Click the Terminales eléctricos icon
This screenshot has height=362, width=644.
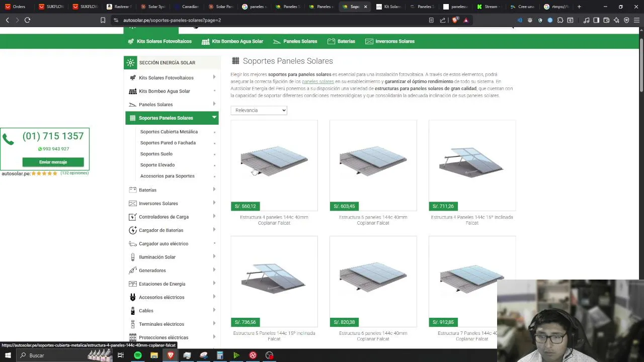click(133, 324)
